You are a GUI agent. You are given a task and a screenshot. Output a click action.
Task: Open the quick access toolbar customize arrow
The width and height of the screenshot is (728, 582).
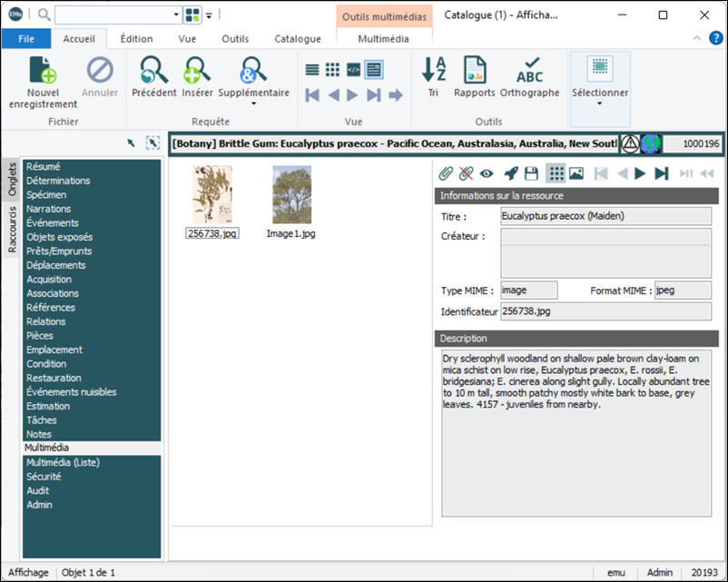point(209,15)
